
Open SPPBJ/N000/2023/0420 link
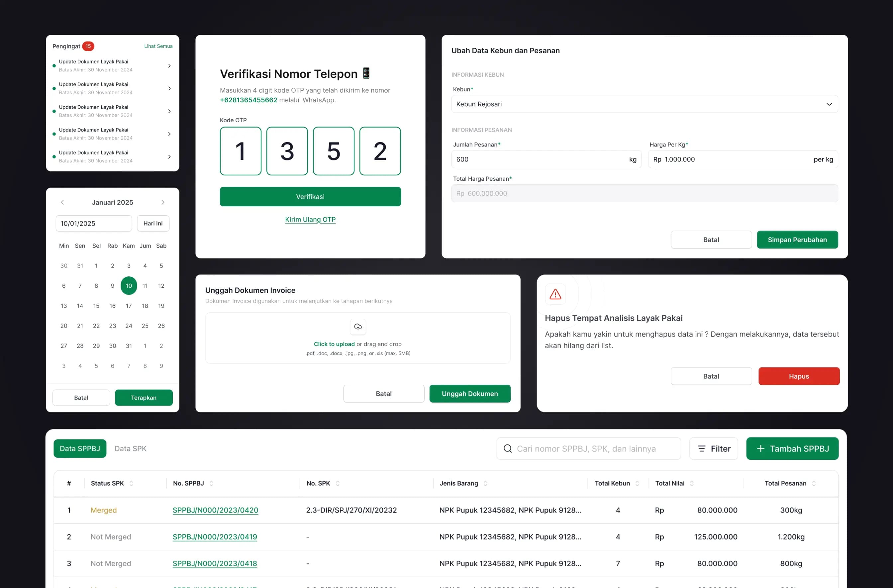(x=215, y=510)
